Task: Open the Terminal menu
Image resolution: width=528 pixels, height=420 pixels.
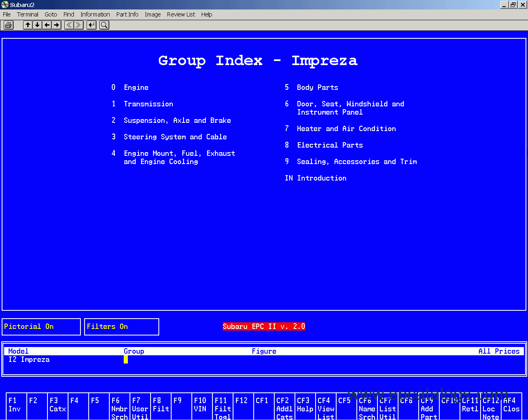Action: tap(28, 14)
